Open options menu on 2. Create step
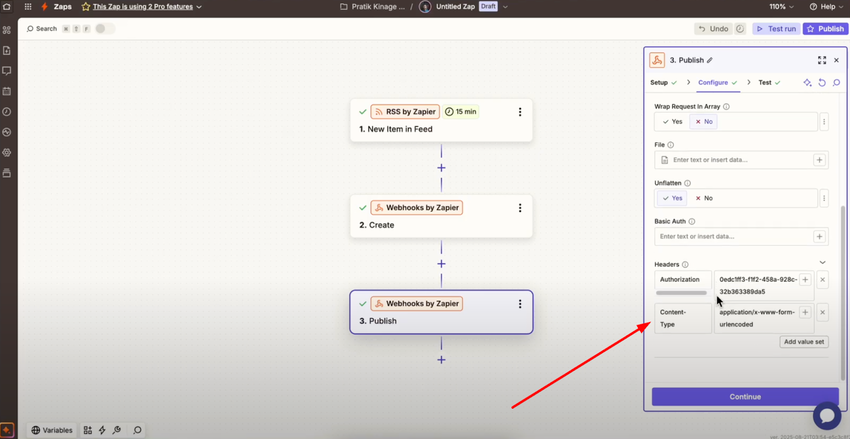 pos(520,208)
